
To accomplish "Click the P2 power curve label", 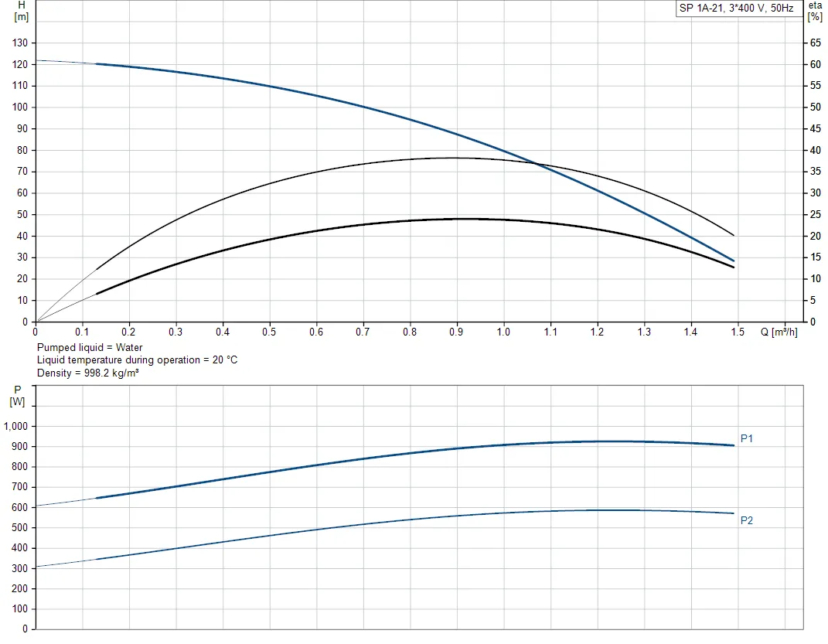I will 747,520.
